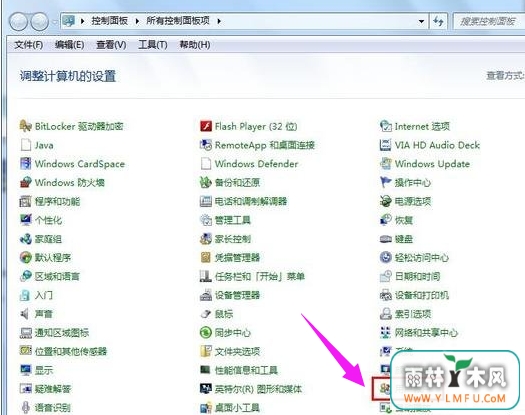Open the 网络和共享中心 icon

click(386, 333)
